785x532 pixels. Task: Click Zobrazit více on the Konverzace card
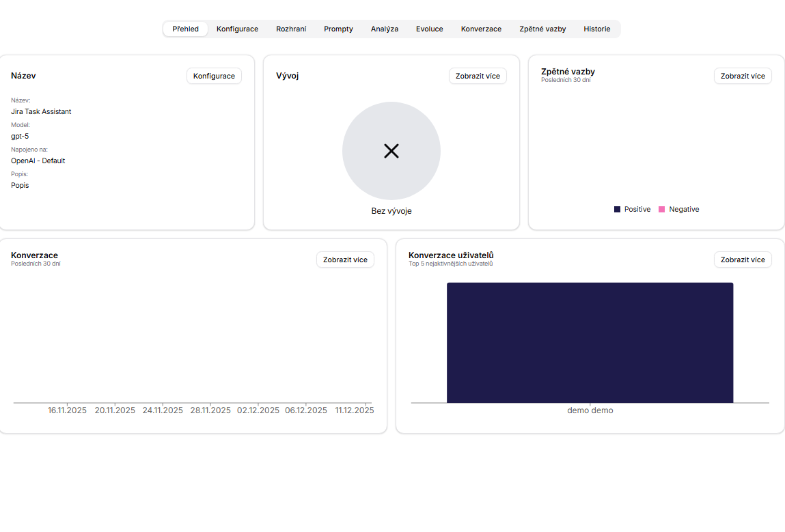(x=345, y=260)
